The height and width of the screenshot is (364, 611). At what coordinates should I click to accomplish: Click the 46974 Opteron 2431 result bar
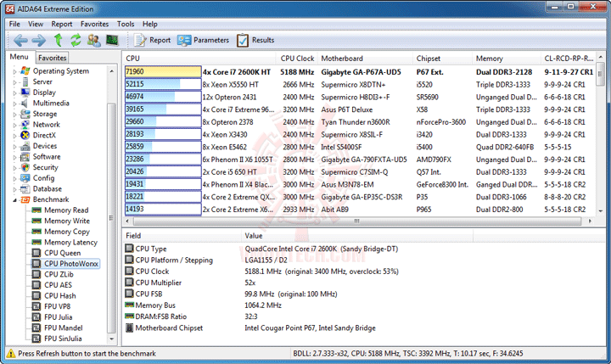pos(163,97)
